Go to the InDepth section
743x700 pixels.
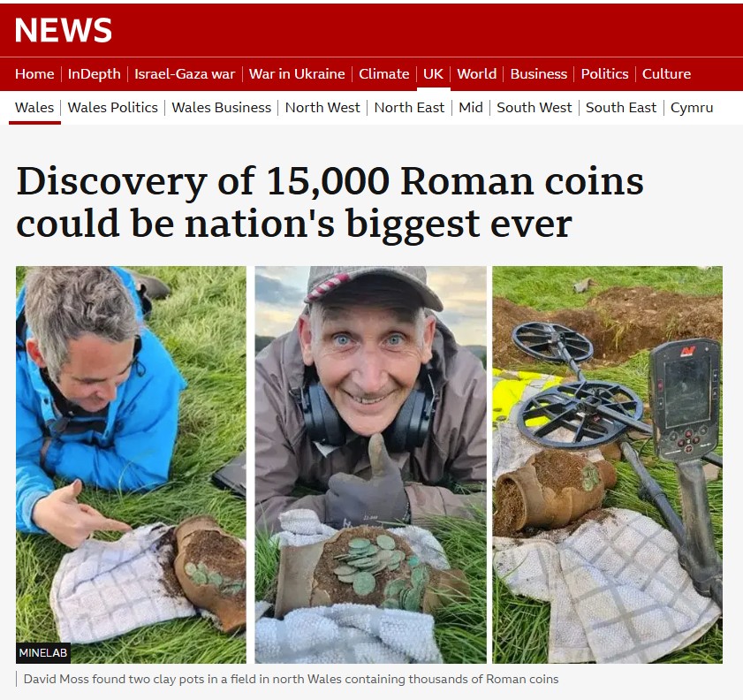95,74
